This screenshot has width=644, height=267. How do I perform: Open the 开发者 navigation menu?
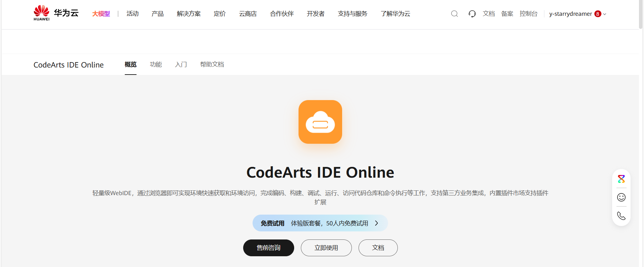click(316, 14)
